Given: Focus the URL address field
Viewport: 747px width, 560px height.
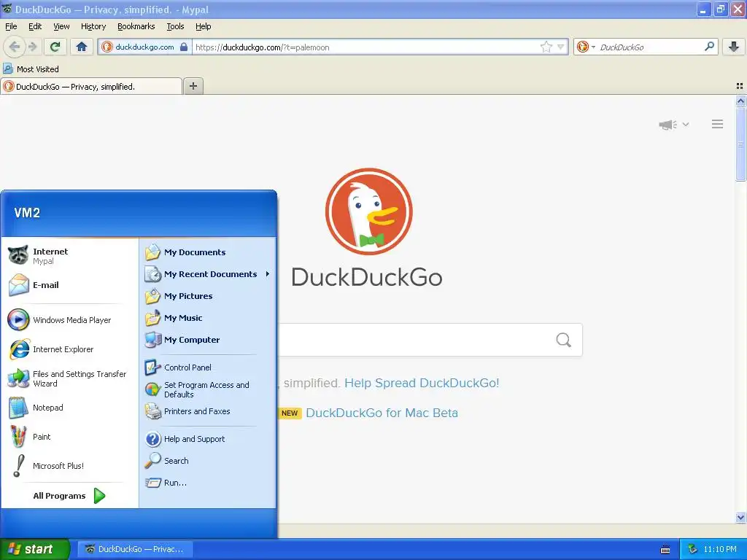Looking at the screenshot, I should (x=365, y=47).
